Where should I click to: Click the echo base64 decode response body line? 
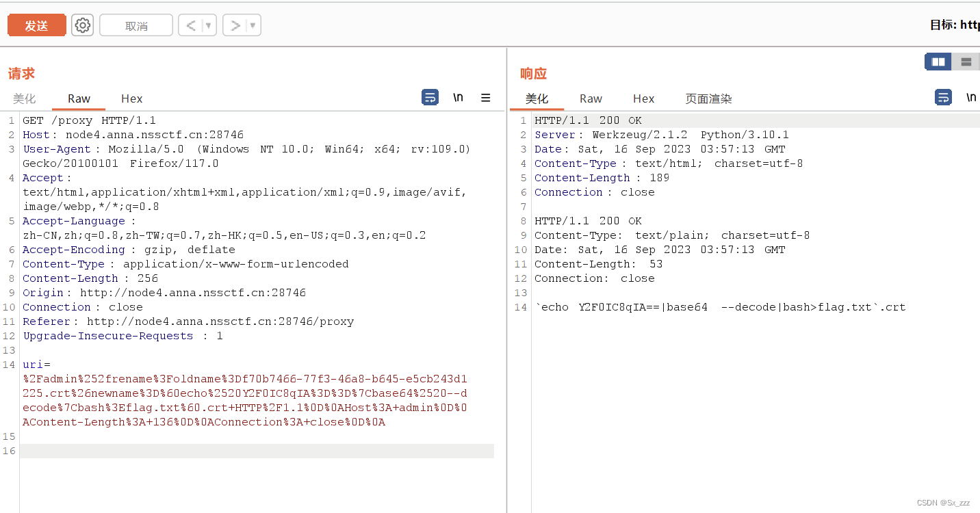coord(720,307)
